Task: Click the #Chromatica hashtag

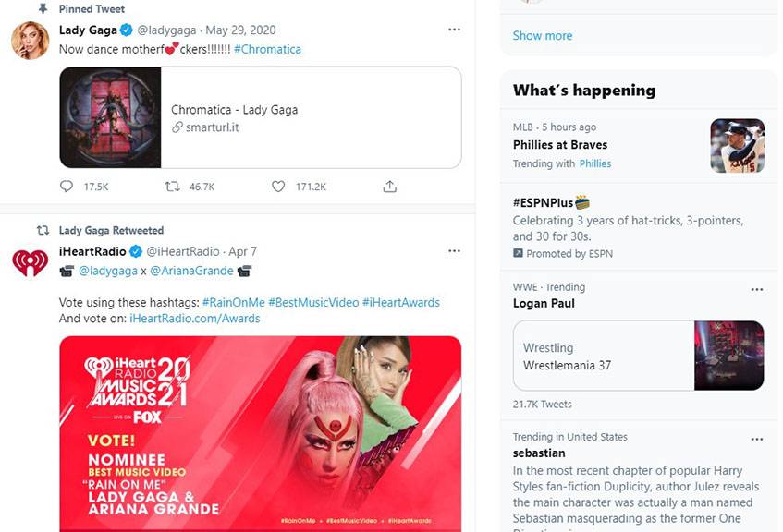Action: 267,49
